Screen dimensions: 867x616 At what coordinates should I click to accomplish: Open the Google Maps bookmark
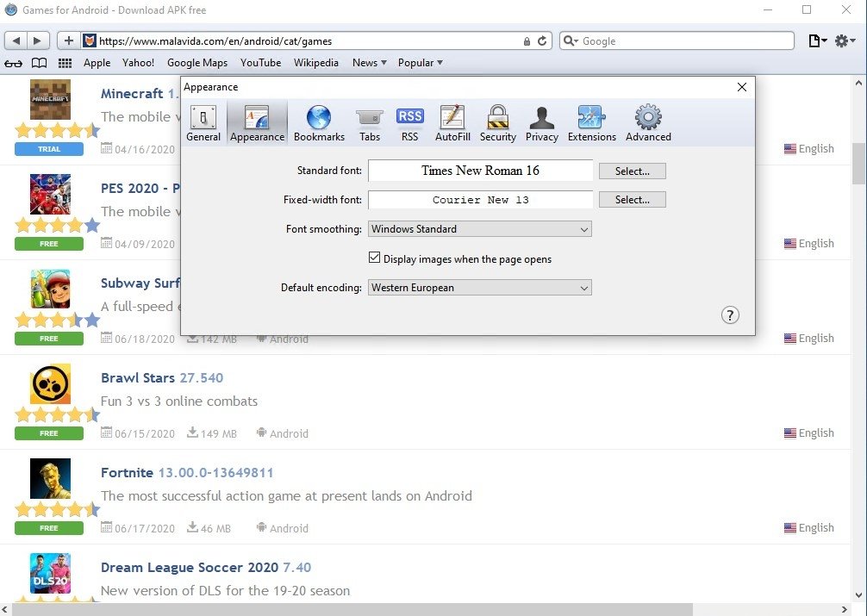(197, 63)
